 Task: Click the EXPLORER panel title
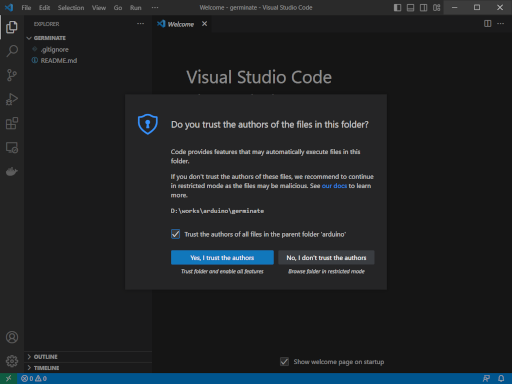coord(46,24)
